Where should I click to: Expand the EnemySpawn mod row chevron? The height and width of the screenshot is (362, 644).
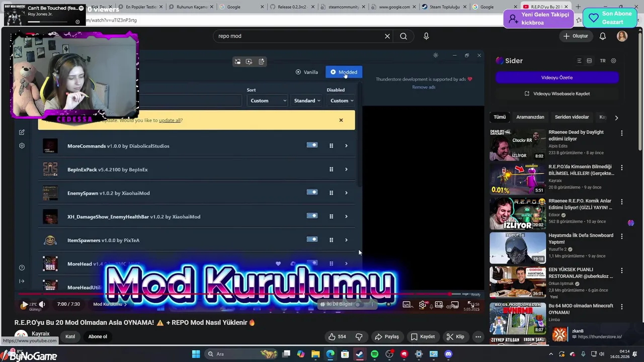tap(346, 193)
